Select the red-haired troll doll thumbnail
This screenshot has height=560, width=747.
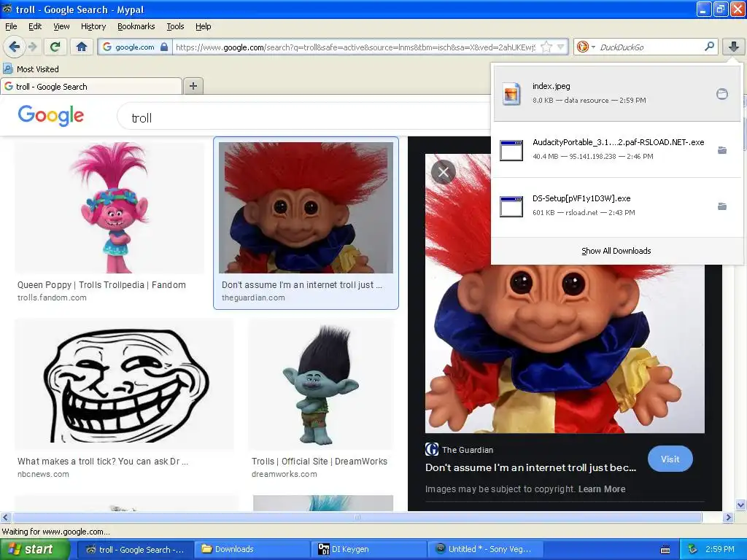click(306, 208)
